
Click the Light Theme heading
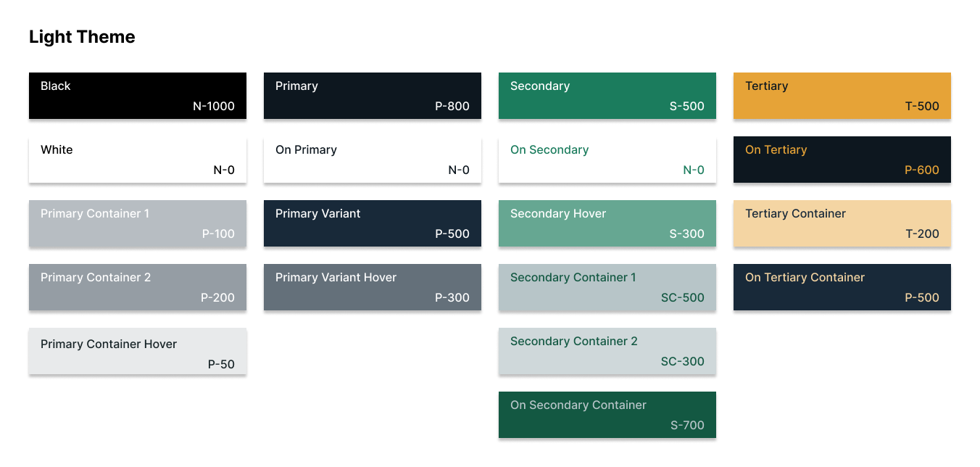82,37
